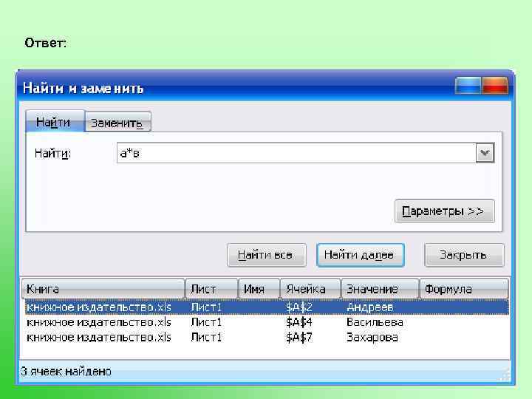
Task: Click the Имя column header
Action: click(259, 289)
